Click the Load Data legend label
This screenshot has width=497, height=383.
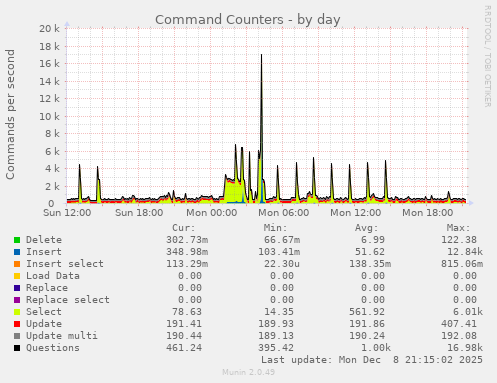tap(53, 276)
